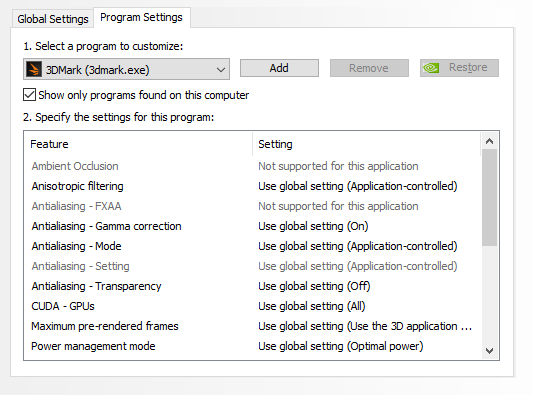Screen dimensions: 533x395
Task: Open the 3DMark program dropdown
Action: tap(126, 69)
